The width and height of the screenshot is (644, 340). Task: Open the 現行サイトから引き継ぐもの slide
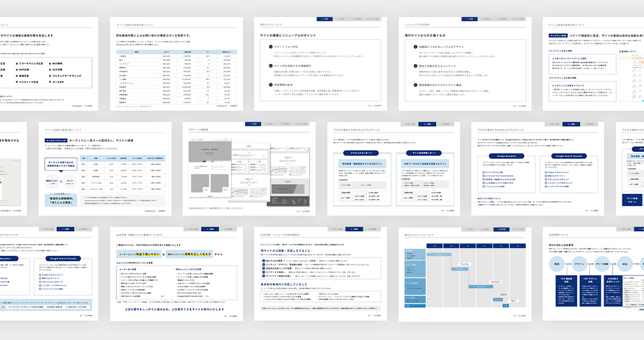coord(465,64)
